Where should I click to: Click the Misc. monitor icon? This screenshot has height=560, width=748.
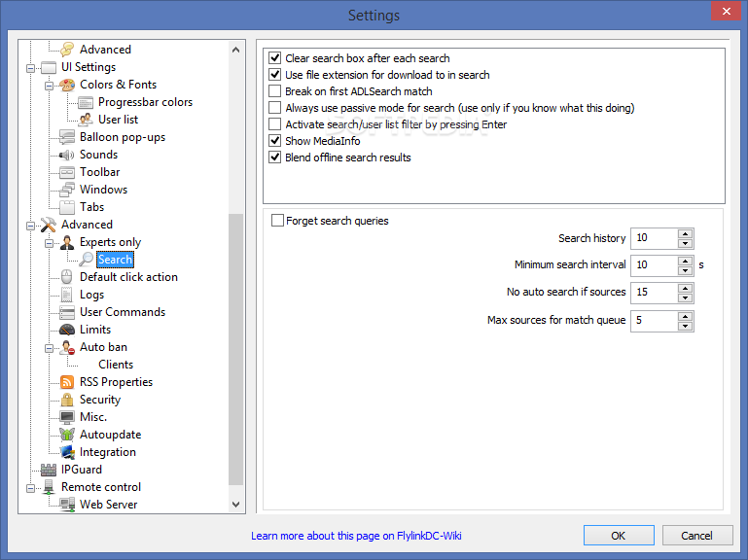coord(67,417)
